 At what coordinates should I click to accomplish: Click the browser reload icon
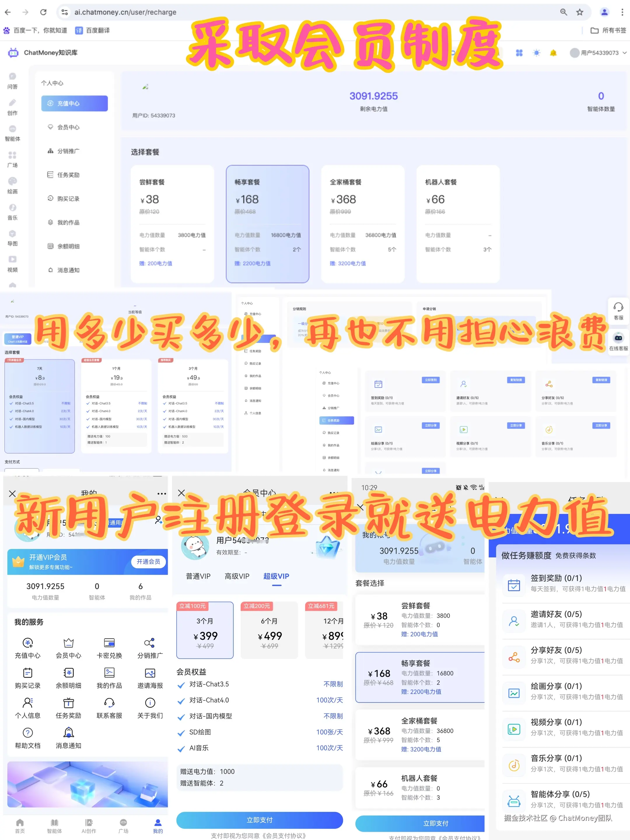(x=43, y=12)
